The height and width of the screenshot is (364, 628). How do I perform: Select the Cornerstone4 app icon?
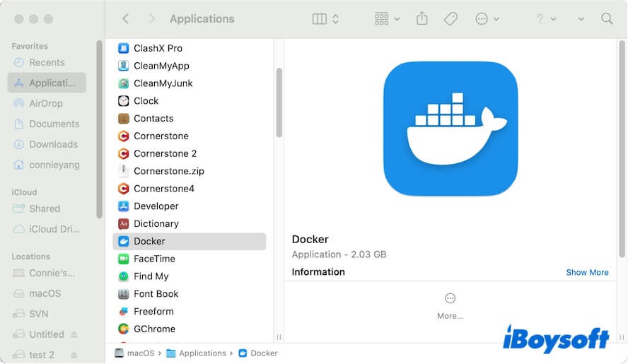pyautogui.click(x=123, y=189)
